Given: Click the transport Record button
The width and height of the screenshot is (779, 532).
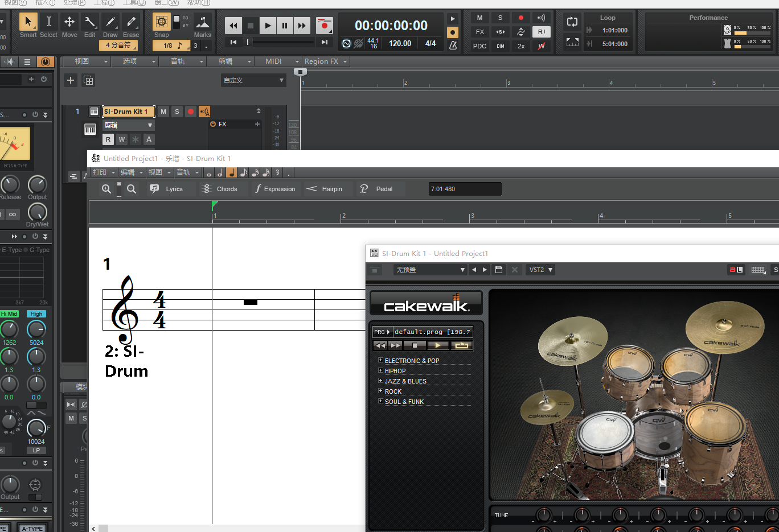Looking at the screenshot, I should point(325,25).
